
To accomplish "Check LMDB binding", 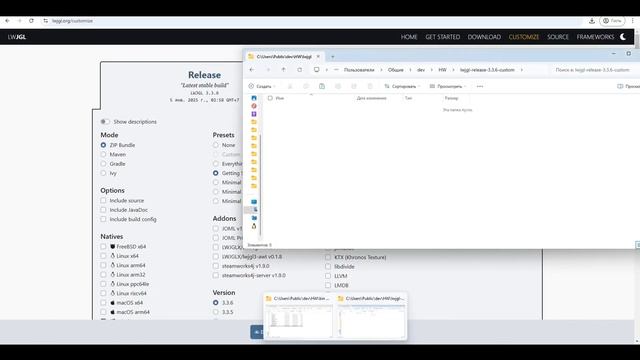I will (328, 285).
